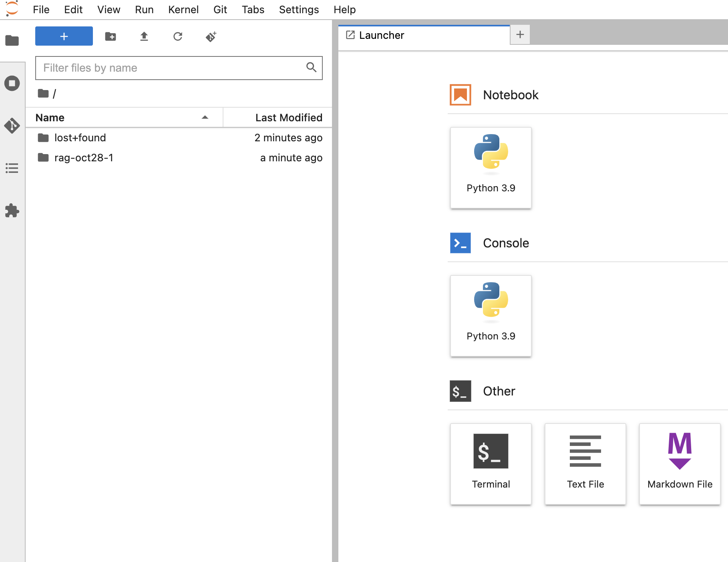Viewport: 728px width, 562px height.
Task: Open a new Terminal
Action: [491, 464]
